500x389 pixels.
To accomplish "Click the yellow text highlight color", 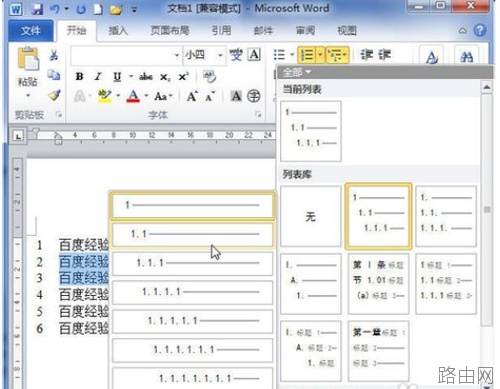I will pos(105,96).
